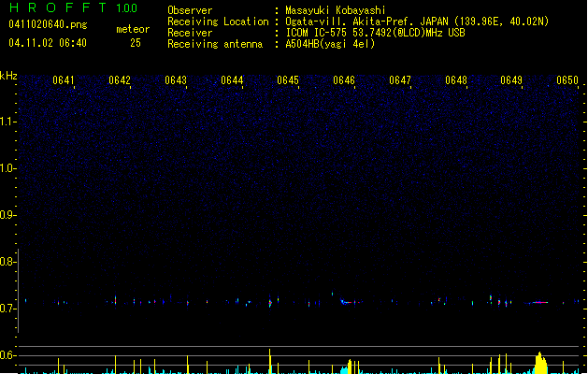Click the meteor echo trace at 0646
This screenshot has width=588, height=374.
click(347, 302)
